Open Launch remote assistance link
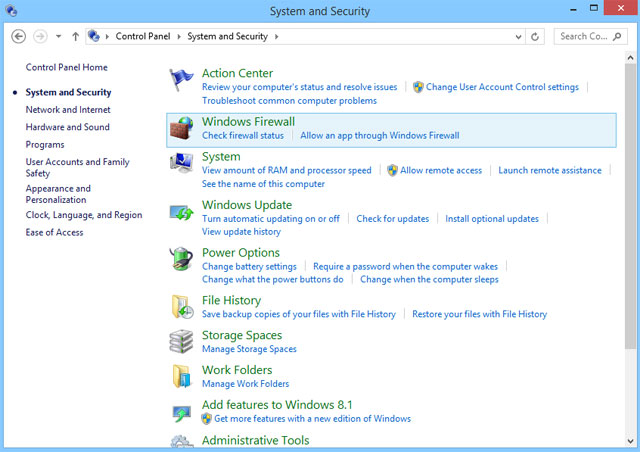 (x=550, y=170)
